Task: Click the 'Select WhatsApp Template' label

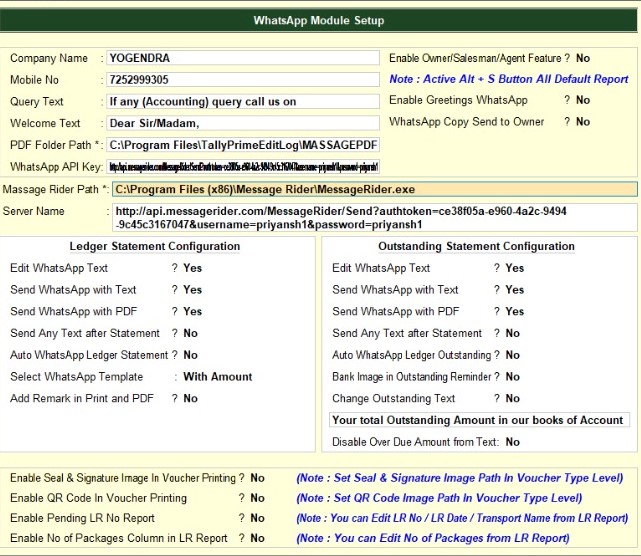Action: tap(76, 377)
